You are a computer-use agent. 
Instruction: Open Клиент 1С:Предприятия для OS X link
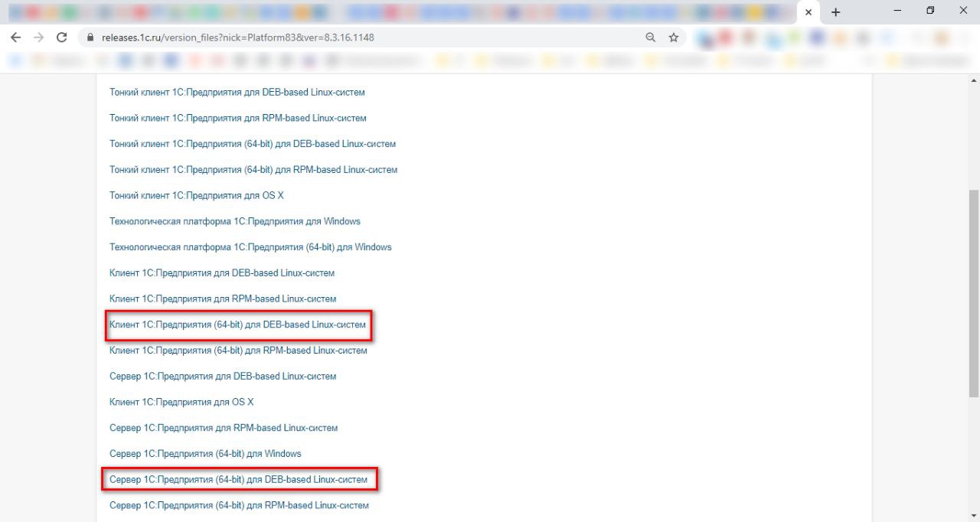pyautogui.click(x=181, y=402)
